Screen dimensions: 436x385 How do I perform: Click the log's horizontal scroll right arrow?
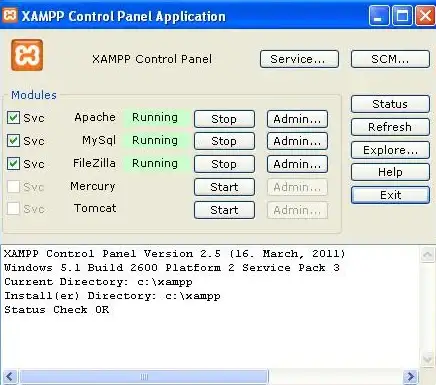pyautogui.click(x=411, y=377)
